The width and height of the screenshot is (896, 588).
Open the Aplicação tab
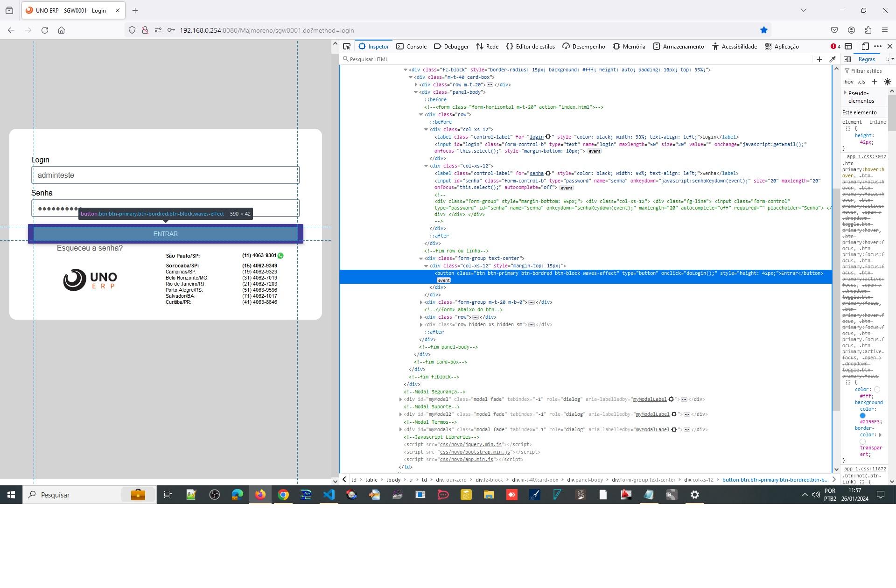[782, 46]
